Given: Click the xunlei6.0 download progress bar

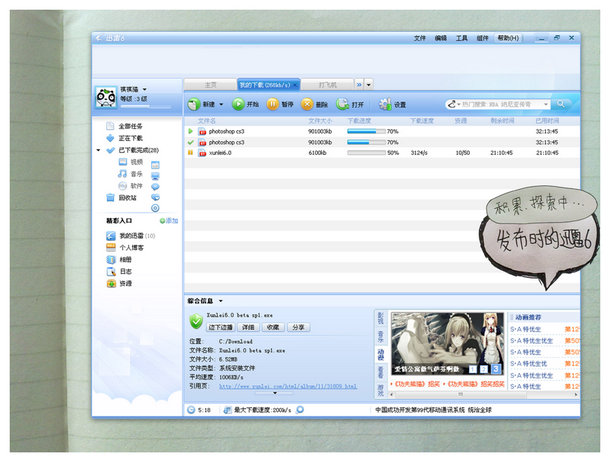Looking at the screenshot, I should pos(365,153).
